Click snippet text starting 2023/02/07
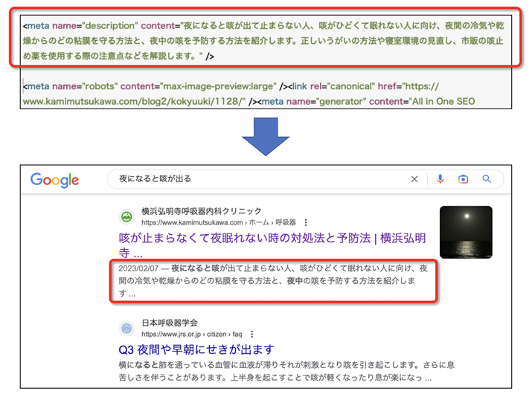Screen dimensions: 532x397 click(x=273, y=281)
